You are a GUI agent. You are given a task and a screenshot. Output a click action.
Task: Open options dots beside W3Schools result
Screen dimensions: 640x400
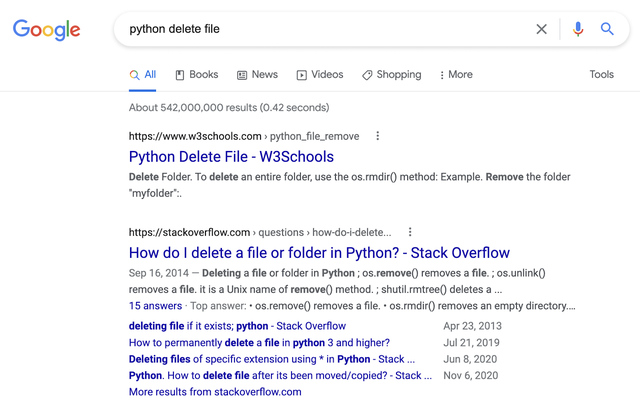click(378, 136)
